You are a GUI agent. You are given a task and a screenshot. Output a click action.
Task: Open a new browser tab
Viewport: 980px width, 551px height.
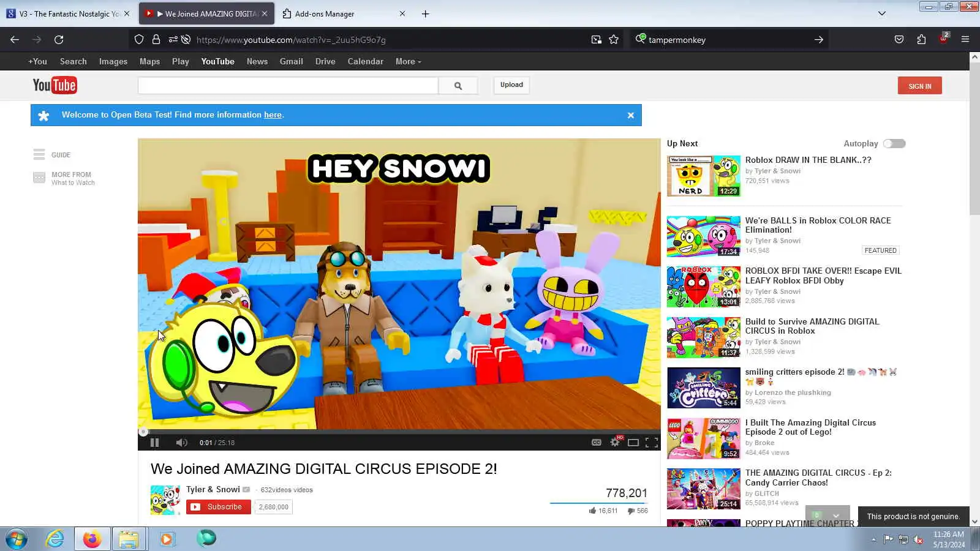(425, 13)
